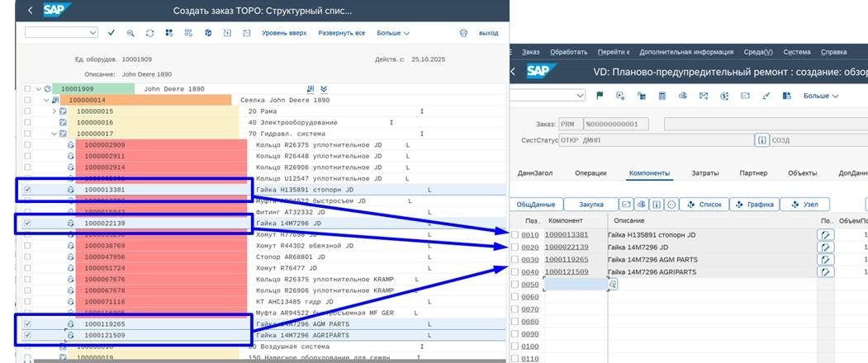Click the detail icon in component row 0010
Screen dimensions: 868x363
[x=825, y=235]
